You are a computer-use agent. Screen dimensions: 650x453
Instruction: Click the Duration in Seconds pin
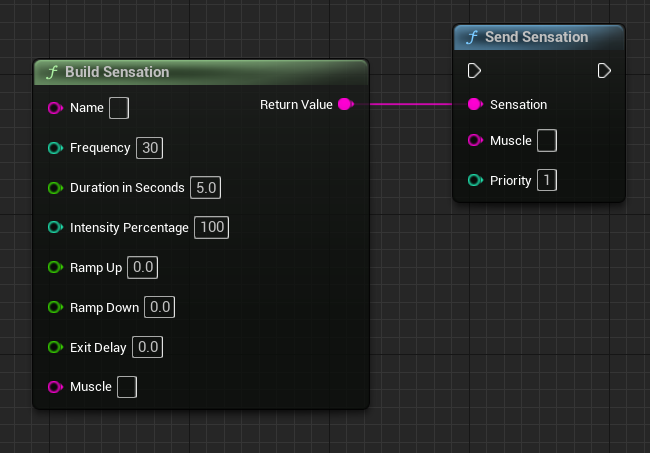(55, 188)
